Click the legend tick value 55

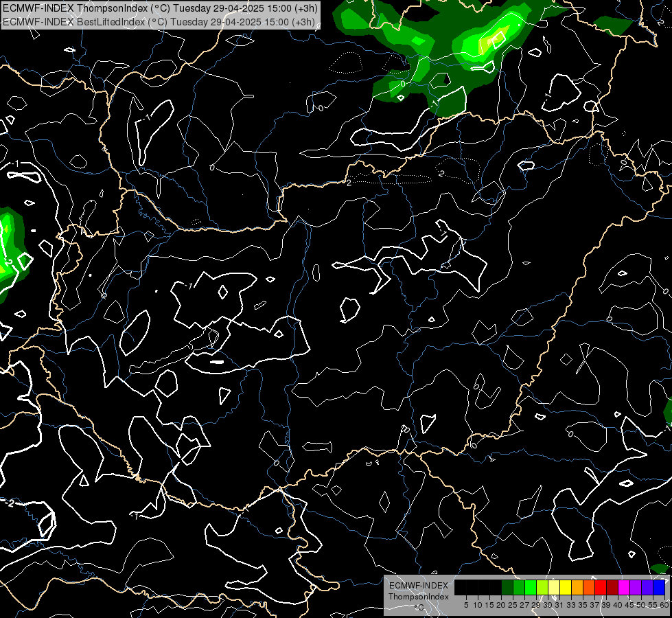click(652, 605)
